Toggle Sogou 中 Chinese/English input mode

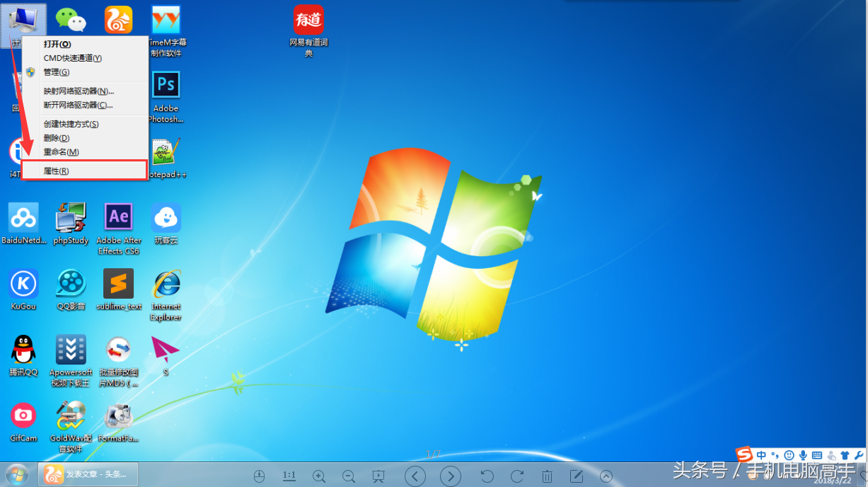click(x=761, y=454)
